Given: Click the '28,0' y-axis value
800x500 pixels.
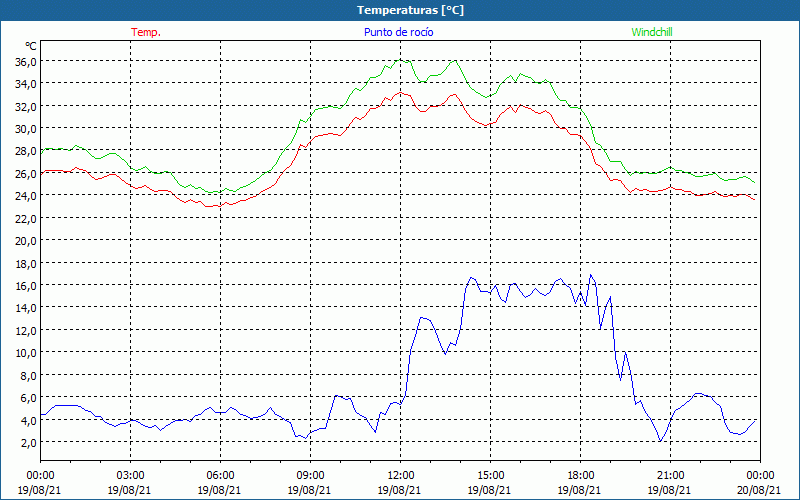Looking at the screenshot, I should point(26,152).
